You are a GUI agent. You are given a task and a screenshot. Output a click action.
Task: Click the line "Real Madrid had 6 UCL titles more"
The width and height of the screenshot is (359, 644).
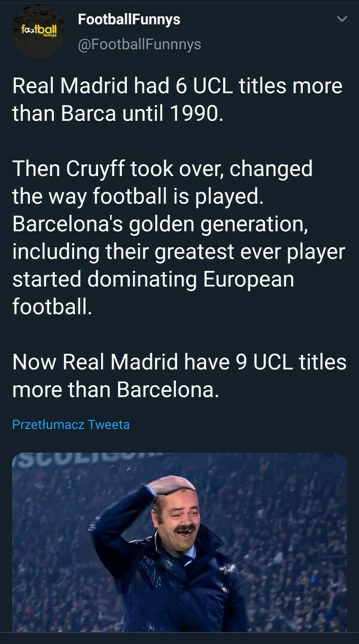[177, 86]
